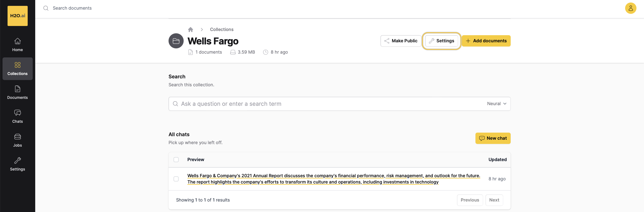Viewport: 644px width, 212px height.
Task: Click the 'Showing 1 to 1 of 1 results' text
Action: click(203, 200)
